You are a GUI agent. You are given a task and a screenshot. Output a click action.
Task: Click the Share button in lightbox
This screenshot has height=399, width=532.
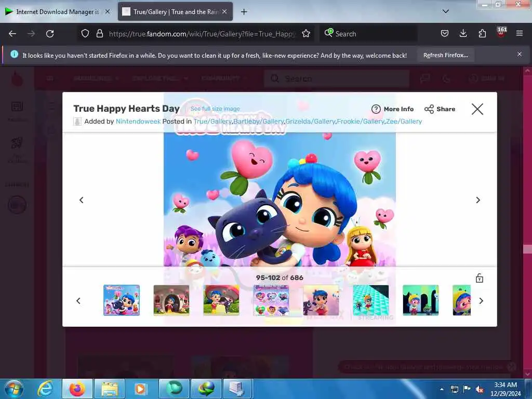click(x=440, y=109)
